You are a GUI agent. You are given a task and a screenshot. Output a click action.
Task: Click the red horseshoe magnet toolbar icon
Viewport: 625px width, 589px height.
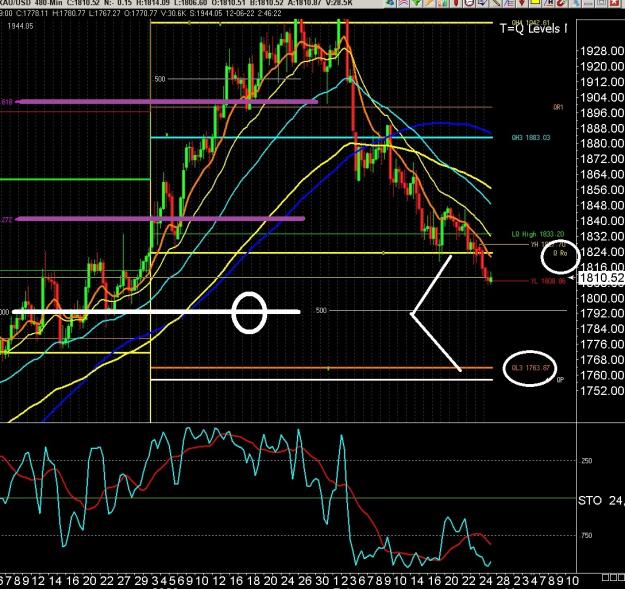tap(560, 3)
